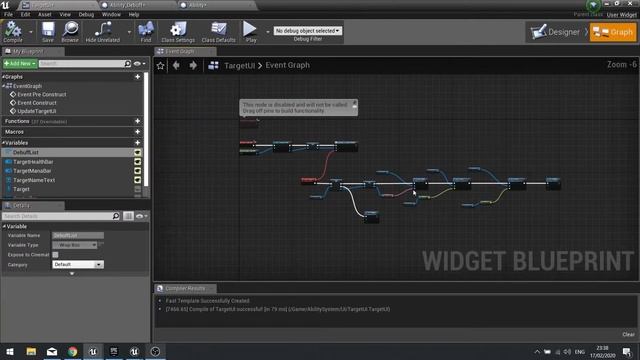The width and height of the screenshot is (640, 360).
Task: Open the Debug menu
Action: (86, 14)
